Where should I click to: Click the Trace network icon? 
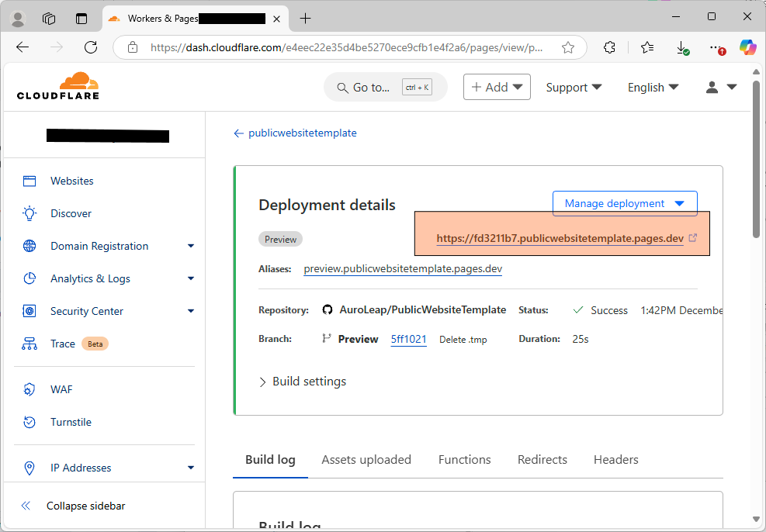(x=29, y=344)
